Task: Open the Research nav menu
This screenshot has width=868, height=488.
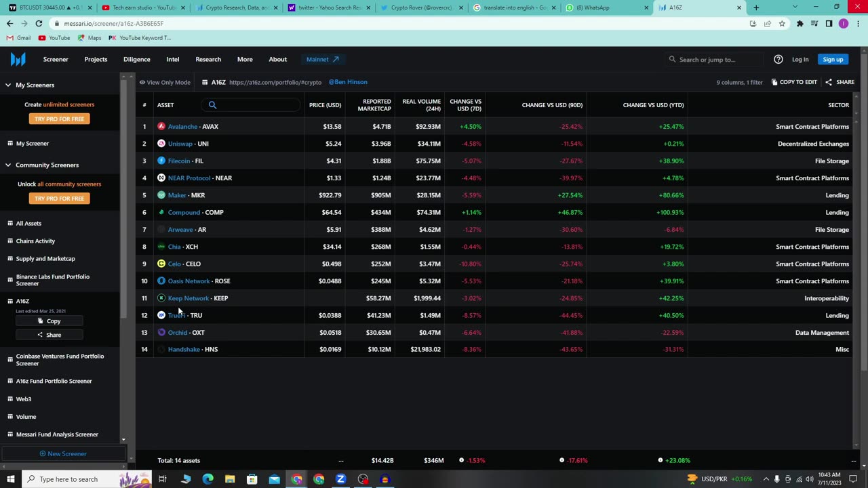Action: pos(208,59)
